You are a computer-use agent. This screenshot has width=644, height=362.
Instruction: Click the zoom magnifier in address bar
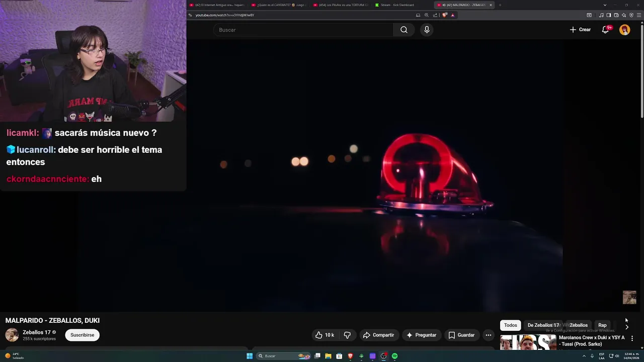click(x=427, y=15)
